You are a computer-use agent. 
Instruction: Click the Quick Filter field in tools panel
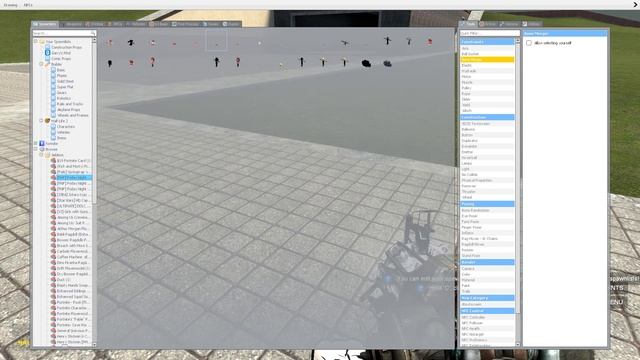click(490, 33)
